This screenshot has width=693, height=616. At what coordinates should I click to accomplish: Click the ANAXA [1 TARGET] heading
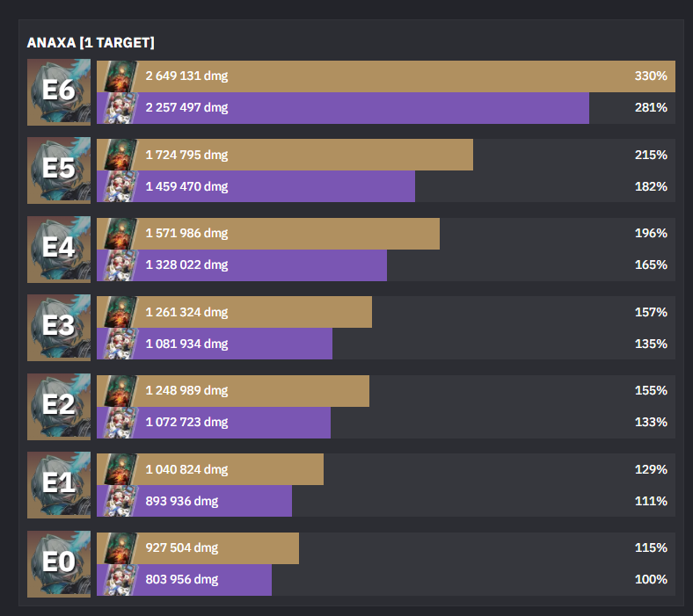coord(91,43)
